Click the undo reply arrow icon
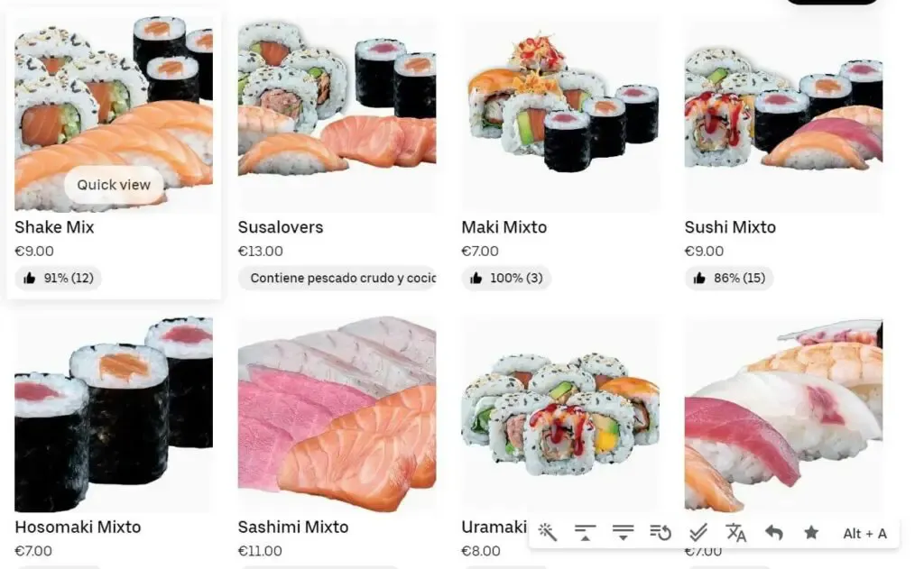 coord(773,533)
